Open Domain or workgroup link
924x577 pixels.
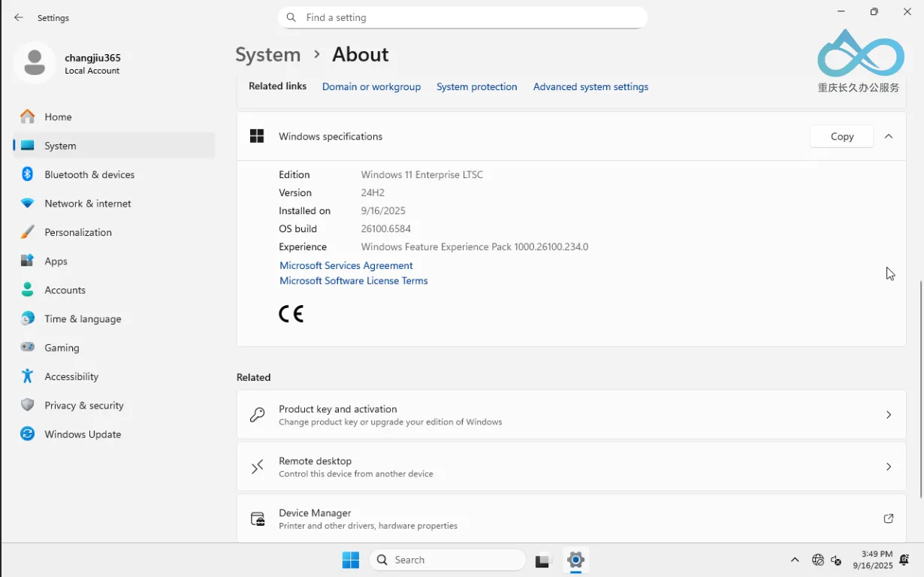(371, 87)
